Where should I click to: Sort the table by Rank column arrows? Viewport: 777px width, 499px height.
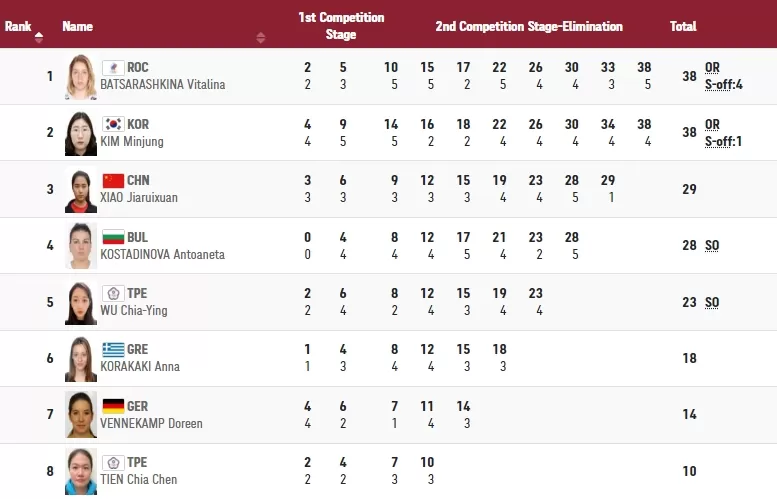(39, 37)
